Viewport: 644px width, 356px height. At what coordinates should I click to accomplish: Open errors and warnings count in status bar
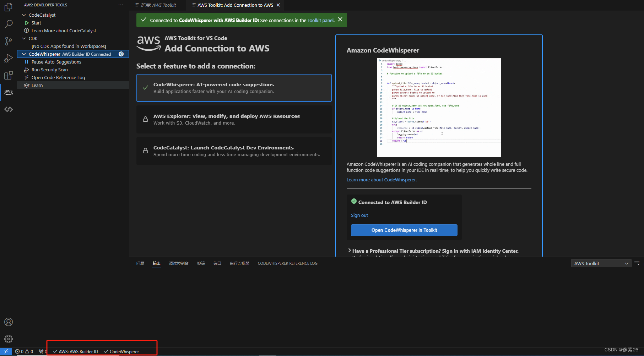click(x=24, y=351)
